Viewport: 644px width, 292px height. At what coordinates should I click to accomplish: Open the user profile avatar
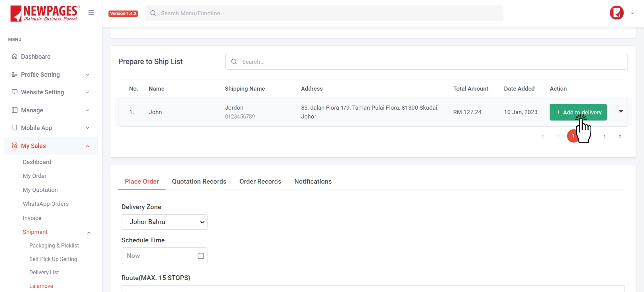pyautogui.click(x=616, y=13)
